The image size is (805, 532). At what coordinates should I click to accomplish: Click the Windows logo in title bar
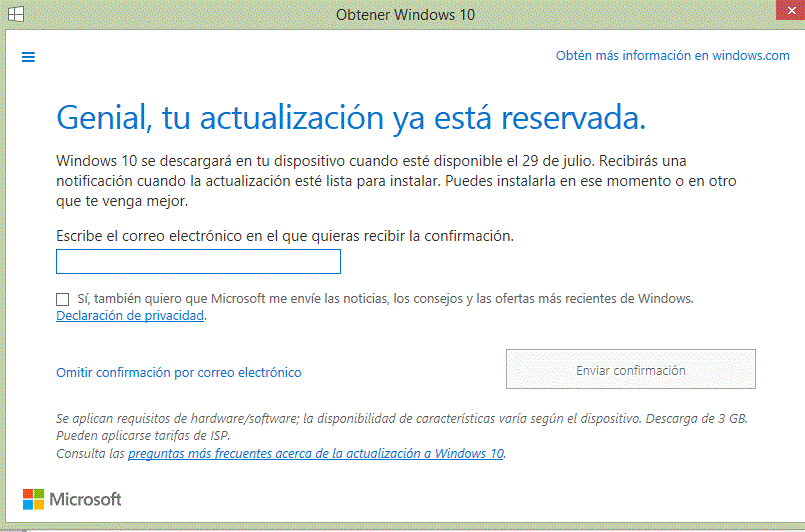click(15, 14)
